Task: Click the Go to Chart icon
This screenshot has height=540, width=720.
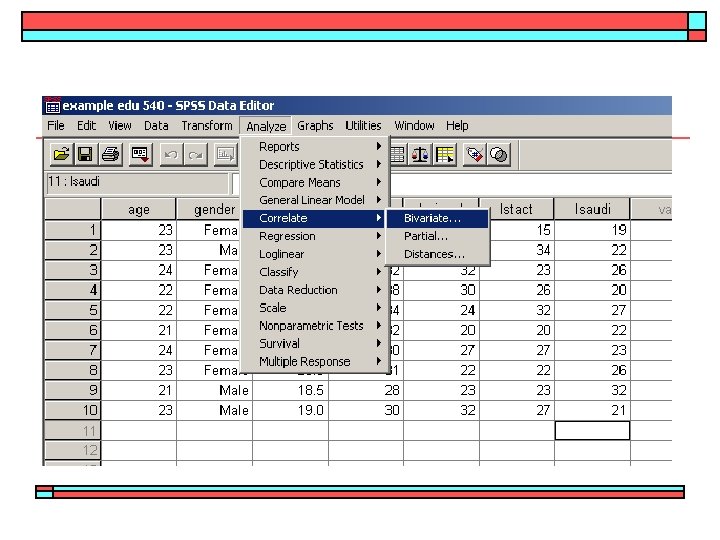Action: (225, 155)
